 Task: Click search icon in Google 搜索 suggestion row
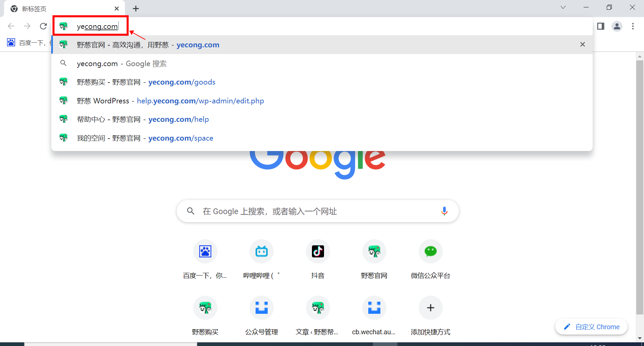click(x=63, y=63)
